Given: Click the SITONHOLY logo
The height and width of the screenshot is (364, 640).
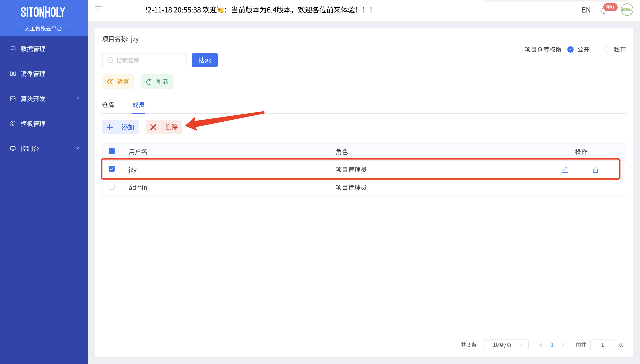Looking at the screenshot, I should click(x=43, y=12).
